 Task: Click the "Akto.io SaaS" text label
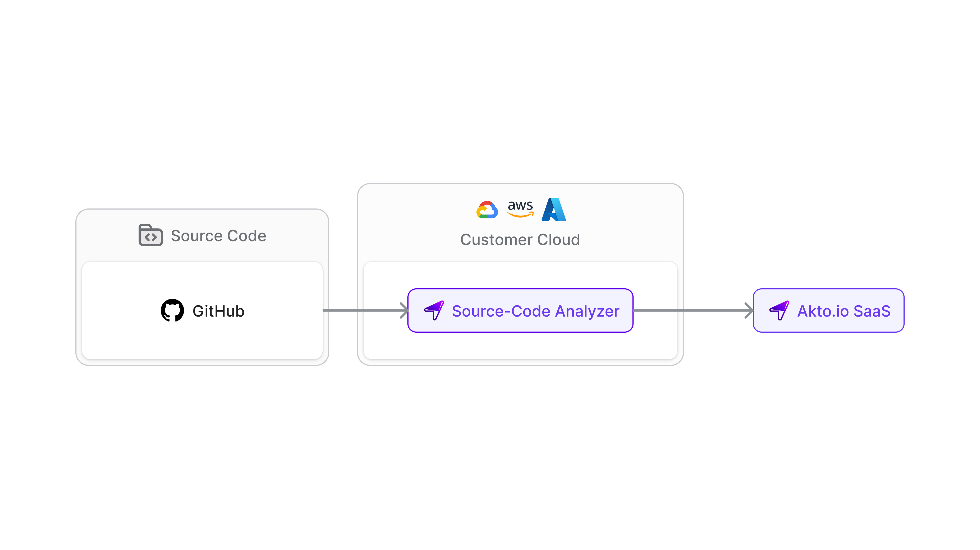tap(844, 311)
